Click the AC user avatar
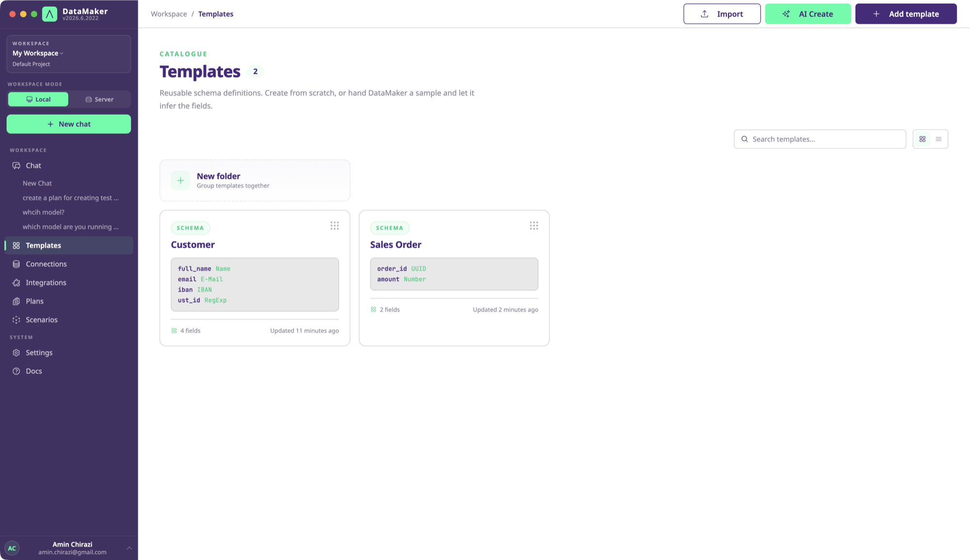The height and width of the screenshot is (560, 970). pyautogui.click(x=12, y=548)
